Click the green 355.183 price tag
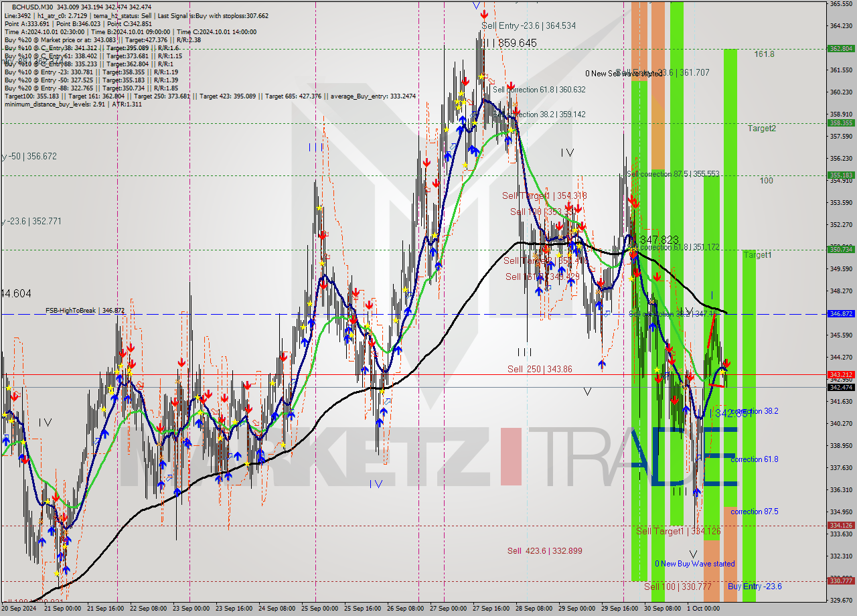This screenshot has height=616, width=857. click(x=842, y=175)
